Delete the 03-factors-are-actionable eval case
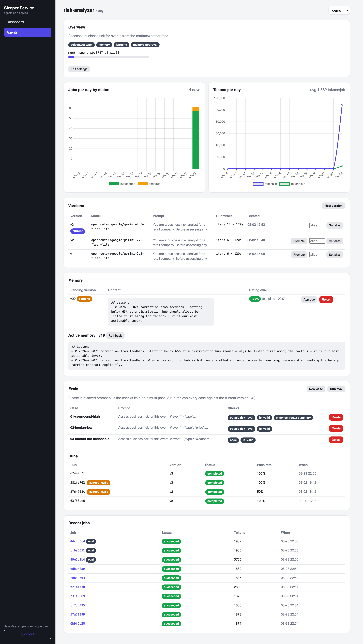Viewport: 363px width, 644px height. click(x=336, y=440)
